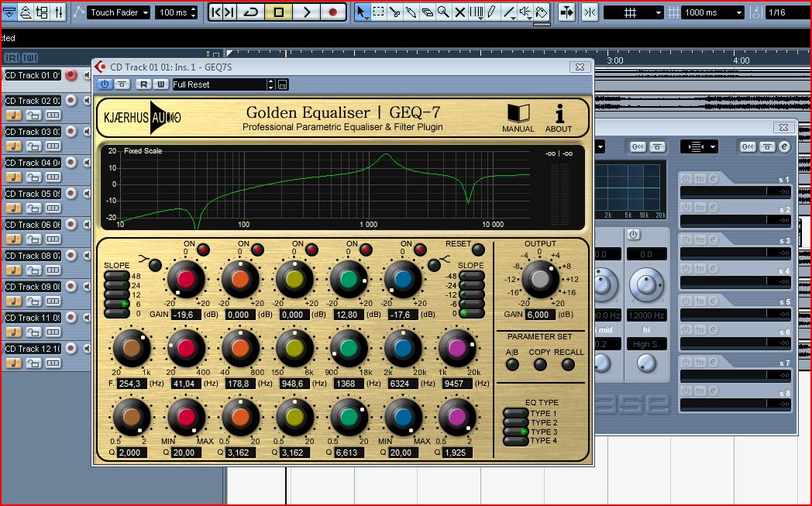This screenshot has width=812, height=506.
Task: Open the Full Reset preset dropdown
Action: [x=270, y=84]
